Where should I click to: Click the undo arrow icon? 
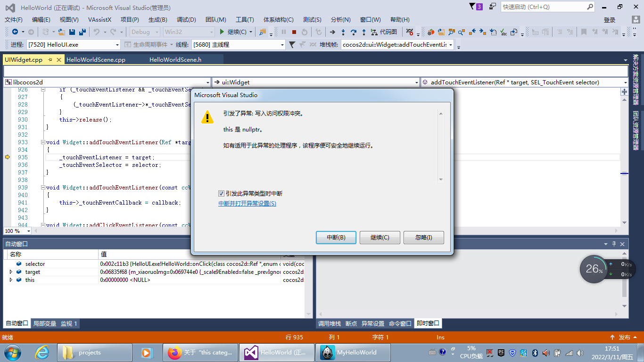pos(96,32)
